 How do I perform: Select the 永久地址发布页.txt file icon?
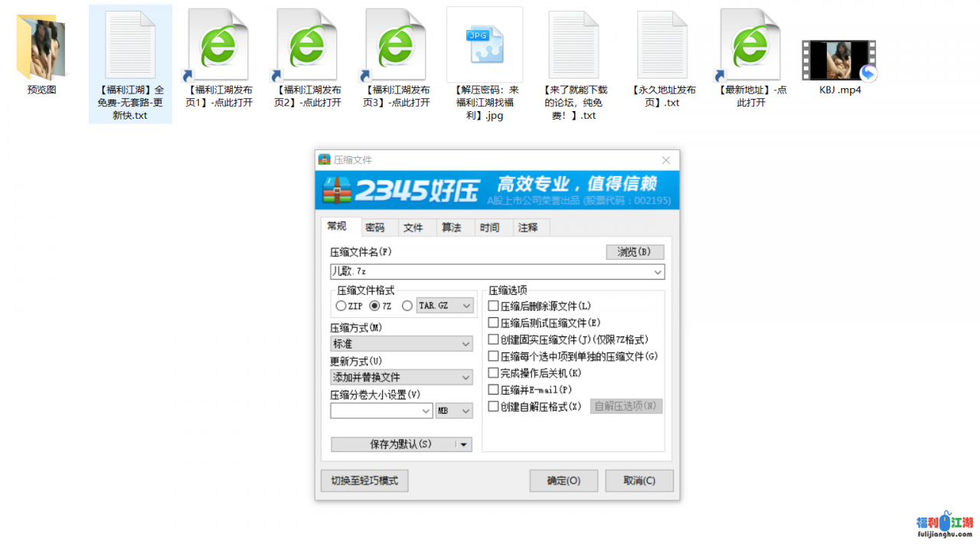click(662, 46)
